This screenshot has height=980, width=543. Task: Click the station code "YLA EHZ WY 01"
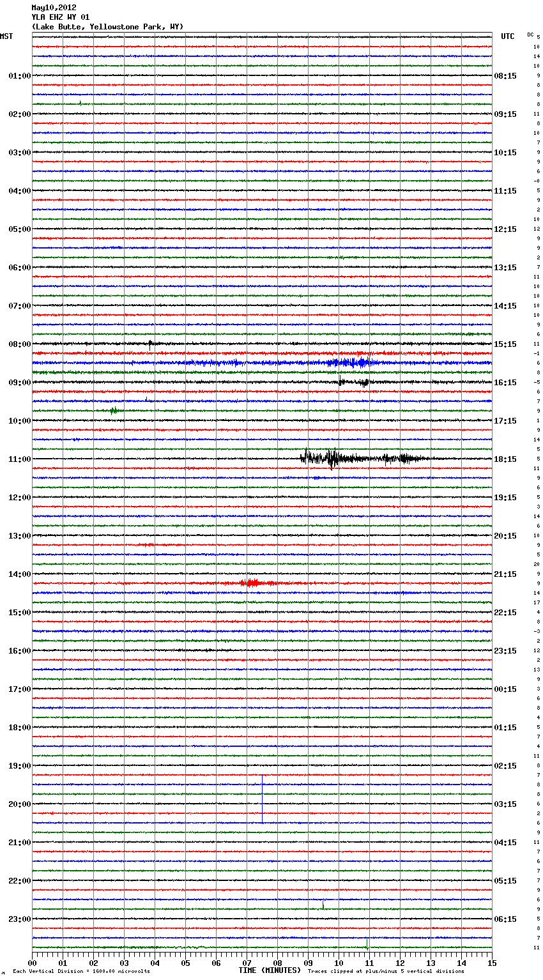(61, 17)
